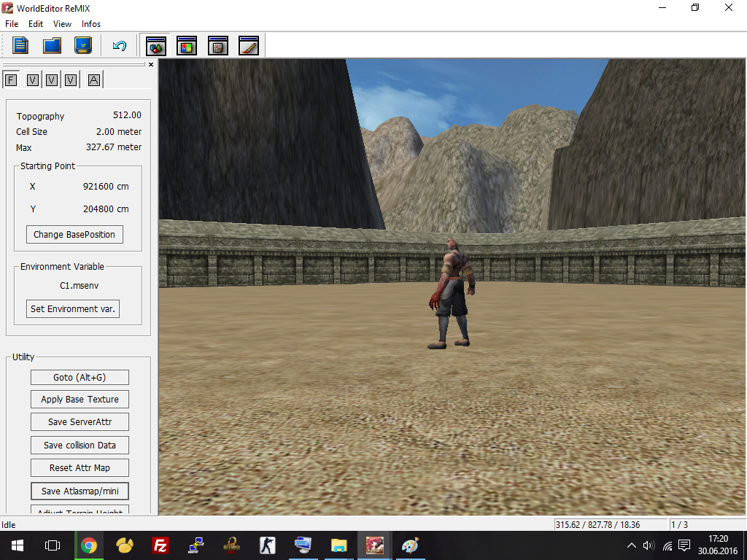Close the side panel with the X
Viewport: 747px width, 560px height.
(150, 64)
